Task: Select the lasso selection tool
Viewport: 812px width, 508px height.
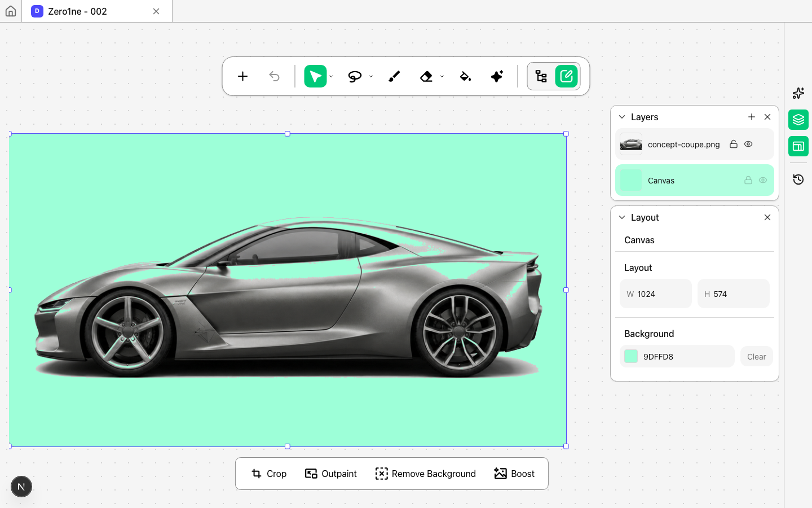Action: 355,76
